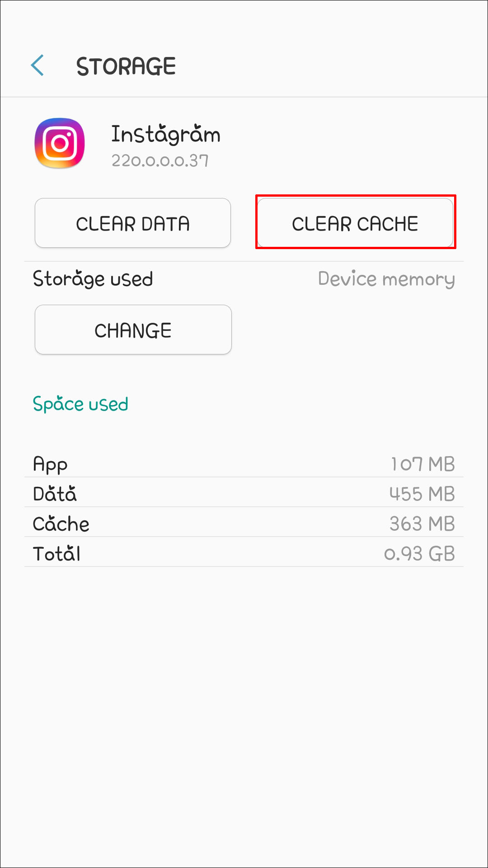Tap the Storage used label
The height and width of the screenshot is (868, 488).
click(93, 279)
